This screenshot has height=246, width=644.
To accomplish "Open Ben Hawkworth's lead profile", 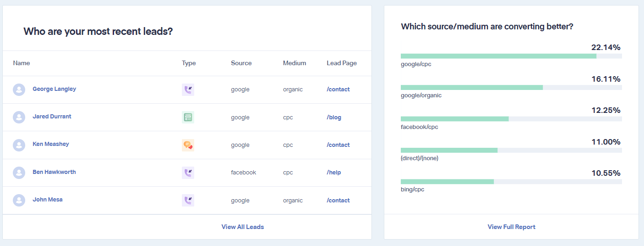I will [54, 172].
